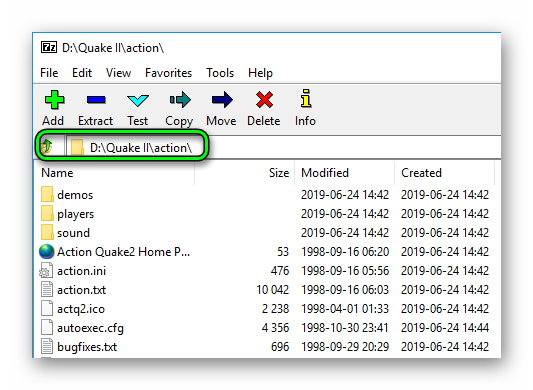Click modified date 1998-09-16 06:20
Viewport: 533px width, 390px height.
coord(345,252)
